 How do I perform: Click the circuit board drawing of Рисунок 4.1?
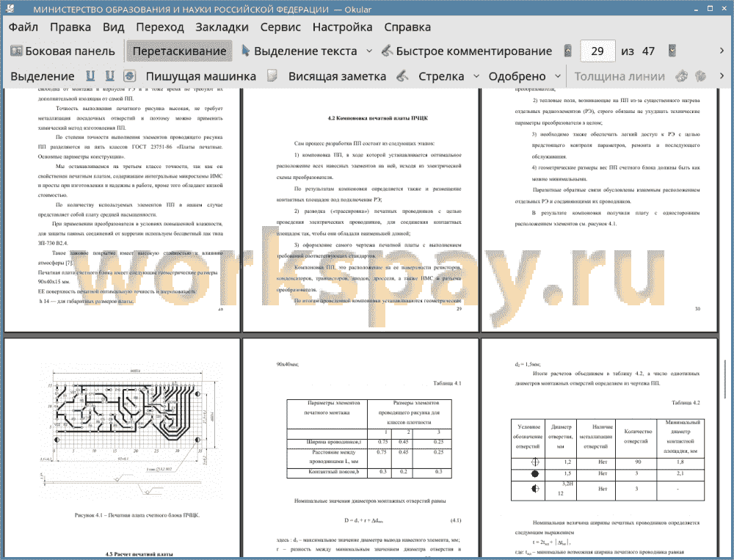click(128, 432)
